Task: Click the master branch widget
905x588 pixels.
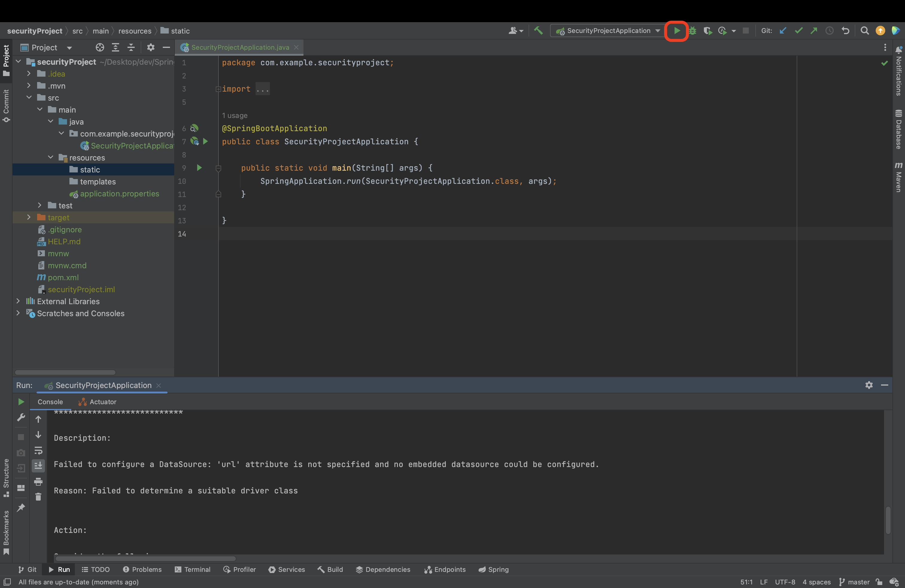Action: click(854, 582)
